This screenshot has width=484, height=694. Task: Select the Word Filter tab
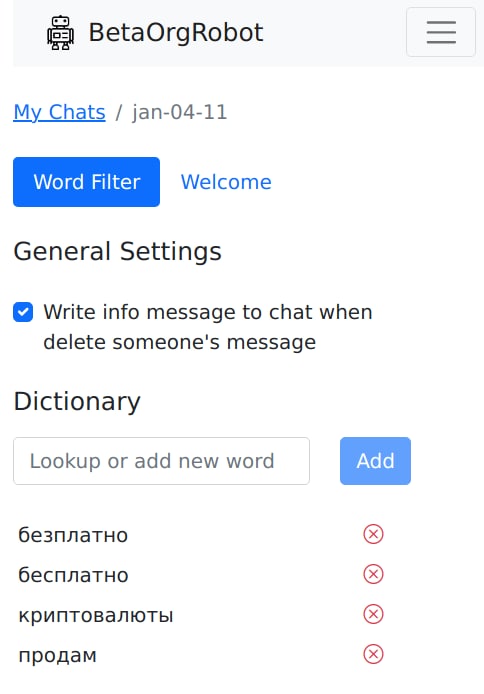86,182
